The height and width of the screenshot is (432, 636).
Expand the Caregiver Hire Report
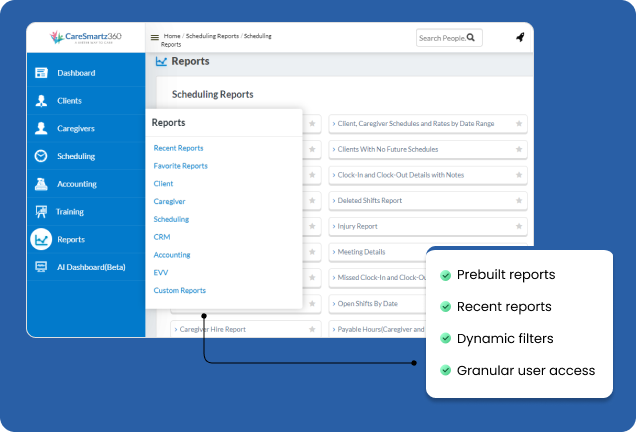click(211, 329)
